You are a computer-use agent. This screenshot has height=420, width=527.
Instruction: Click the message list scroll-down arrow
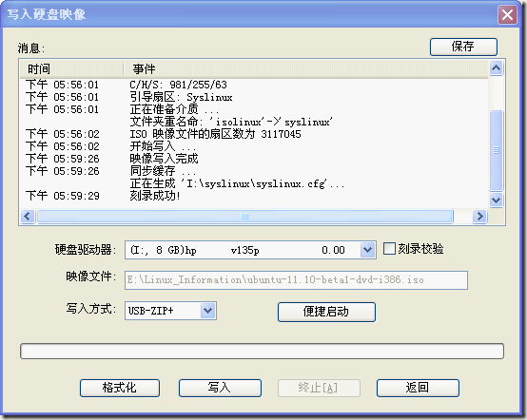click(496, 200)
